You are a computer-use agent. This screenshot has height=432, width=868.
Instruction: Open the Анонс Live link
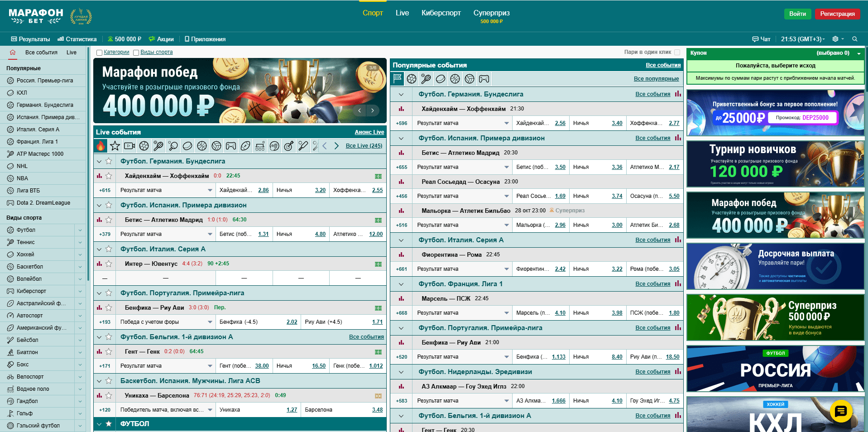click(x=369, y=132)
